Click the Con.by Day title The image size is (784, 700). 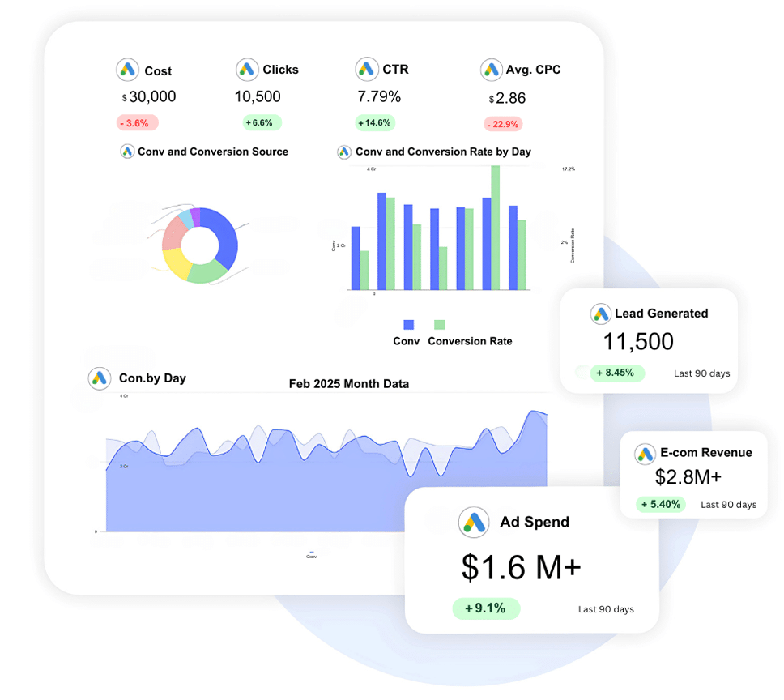[152, 378]
